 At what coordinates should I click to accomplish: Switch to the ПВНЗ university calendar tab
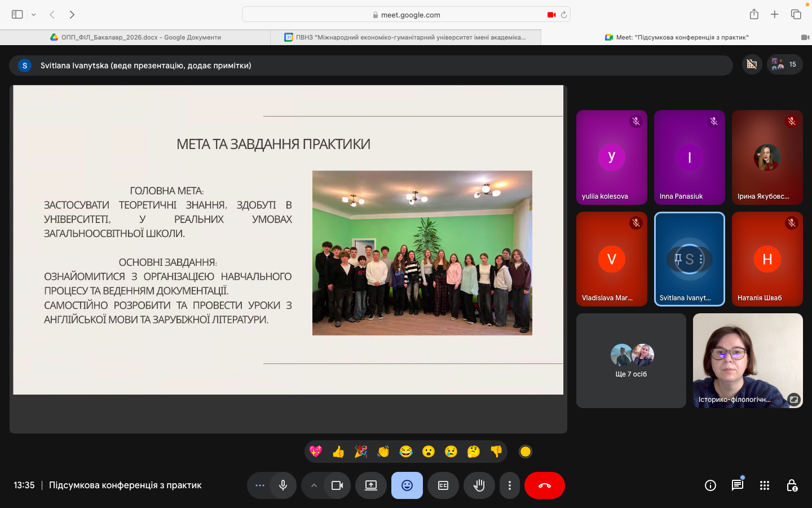pyautogui.click(x=405, y=37)
